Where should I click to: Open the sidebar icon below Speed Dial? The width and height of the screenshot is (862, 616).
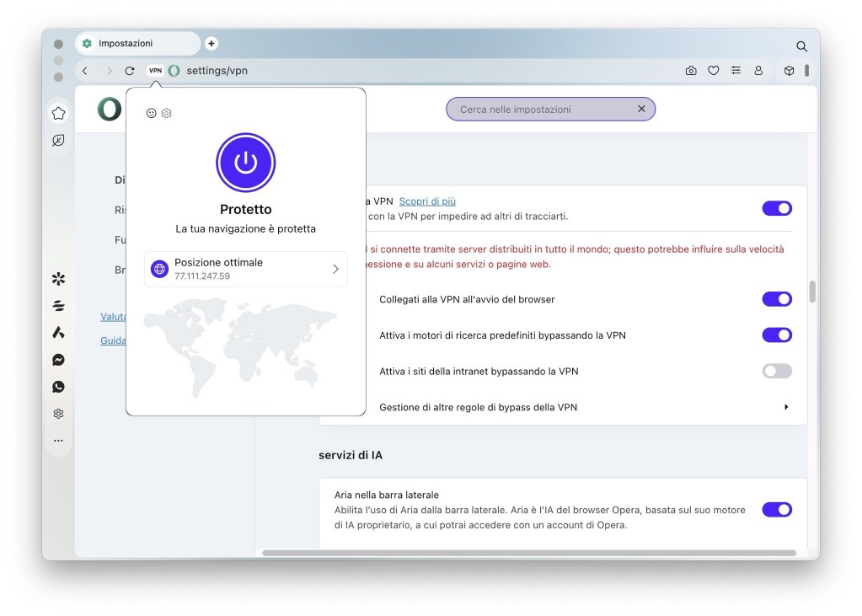(x=58, y=141)
